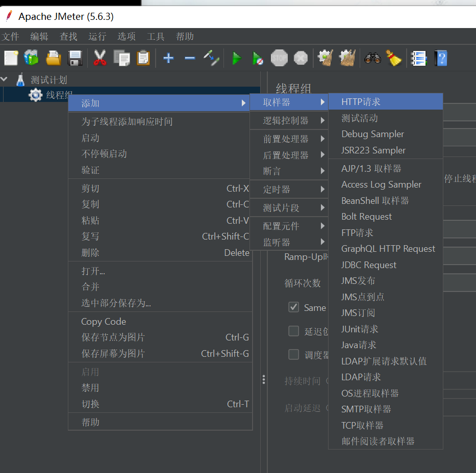
Task: Start the test with green arrow
Action: (x=237, y=58)
